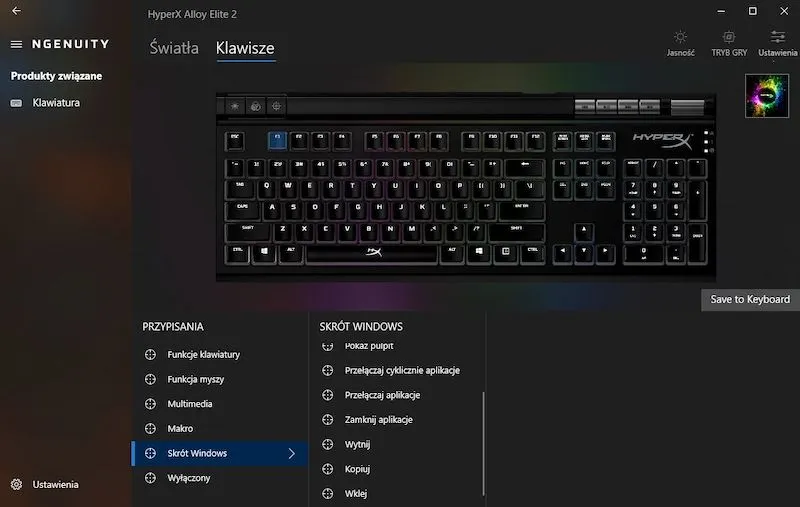Open the hamburger menu beside NGENUITY
The image size is (800, 507).
click(16, 44)
